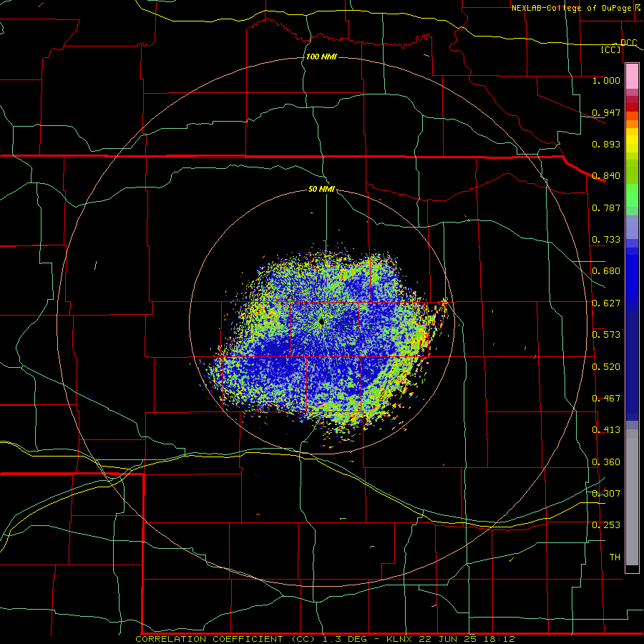This screenshot has width=644, height=644.
Task: Click the radar site center dot
Action: click(322, 321)
